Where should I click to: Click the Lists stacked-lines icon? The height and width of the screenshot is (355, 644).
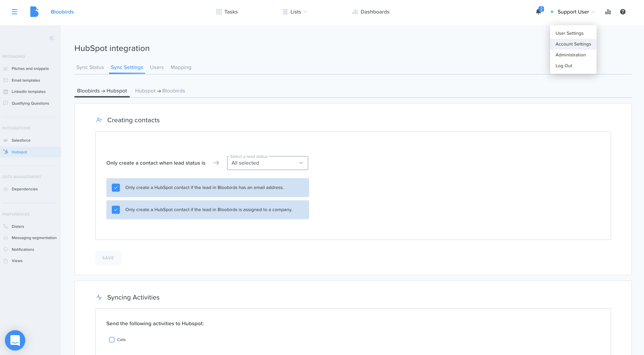[285, 12]
